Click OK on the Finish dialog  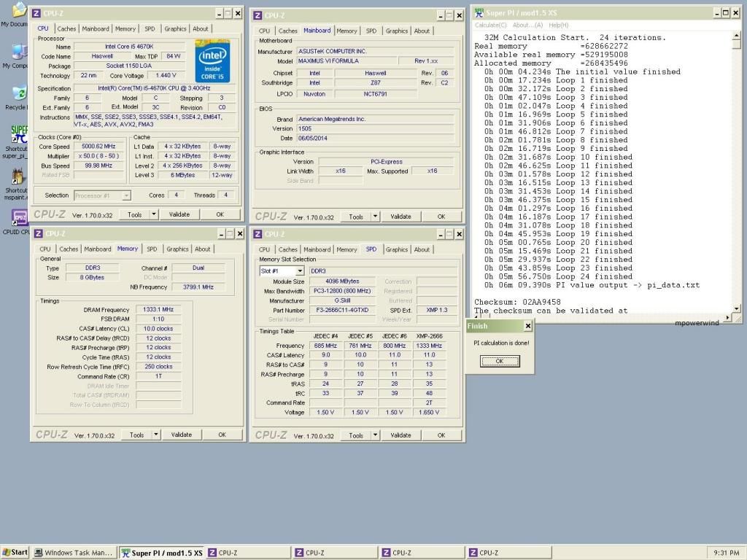coord(500,360)
